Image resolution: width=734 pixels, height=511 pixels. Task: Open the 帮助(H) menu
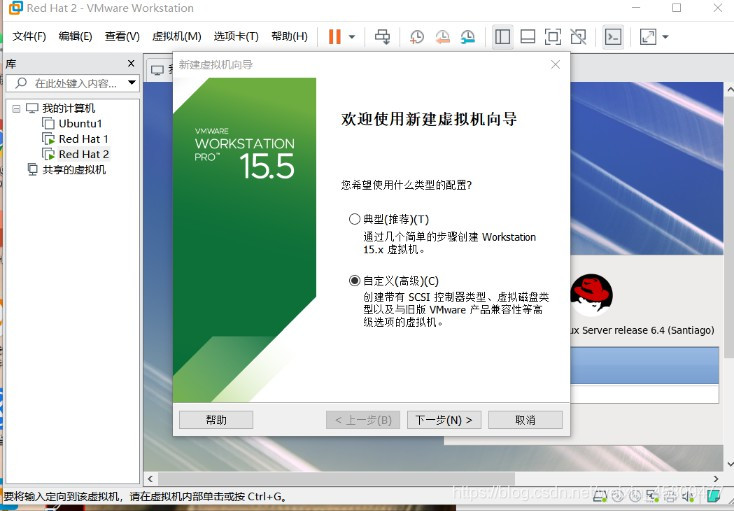coord(289,36)
